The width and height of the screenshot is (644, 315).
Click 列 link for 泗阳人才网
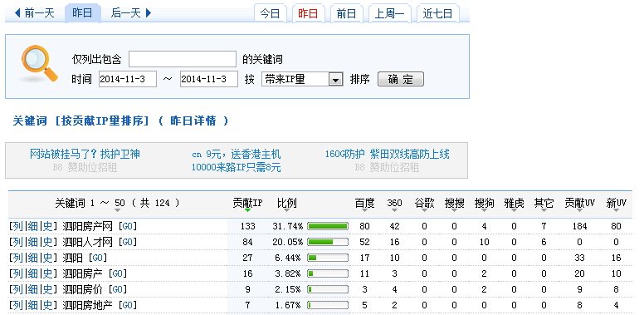(17, 242)
